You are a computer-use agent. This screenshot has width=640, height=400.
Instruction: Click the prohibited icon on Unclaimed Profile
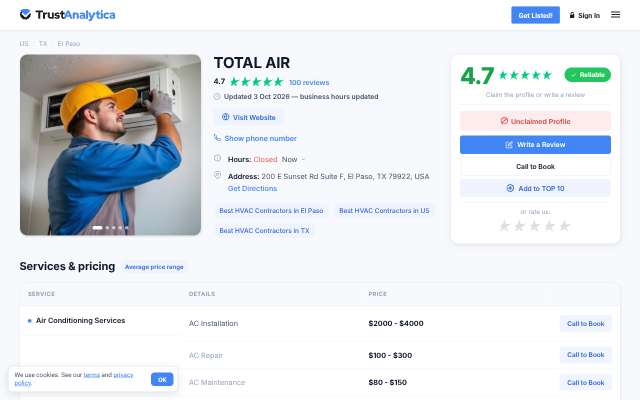[504, 121]
